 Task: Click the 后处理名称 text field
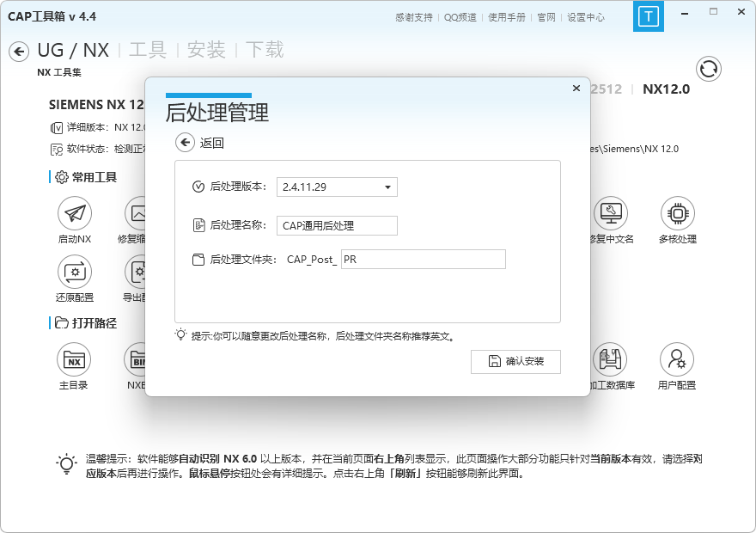pos(337,225)
